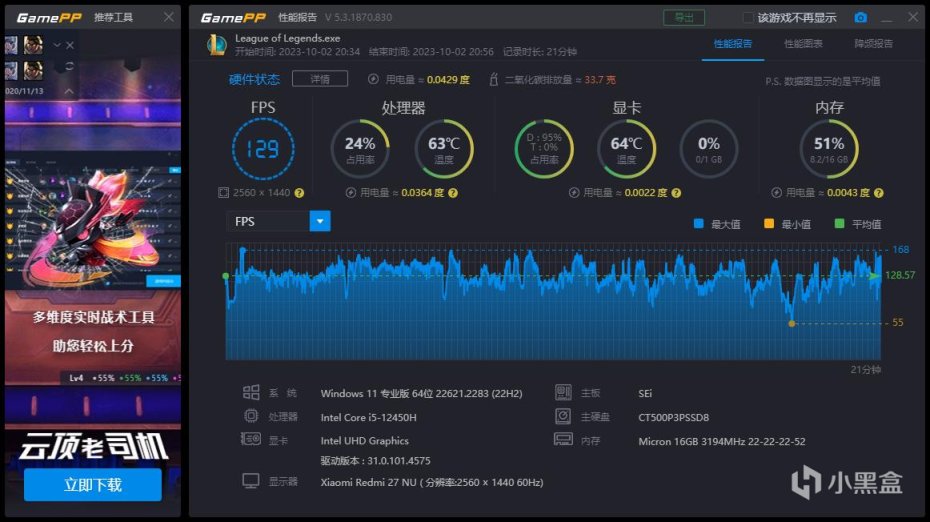Click the CPU temperature 63℃ gauge
Viewport: 930px width, 522px height.
coord(444,149)
